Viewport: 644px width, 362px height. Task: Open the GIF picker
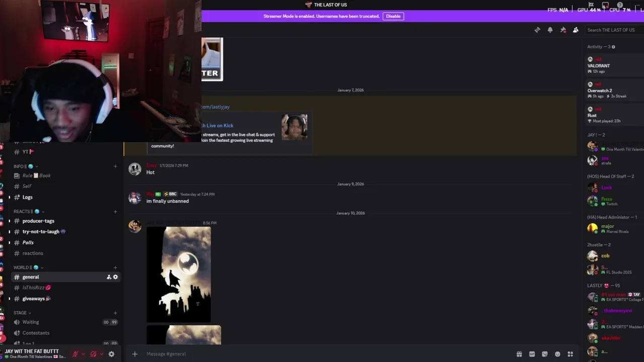[x=532, y=354]
